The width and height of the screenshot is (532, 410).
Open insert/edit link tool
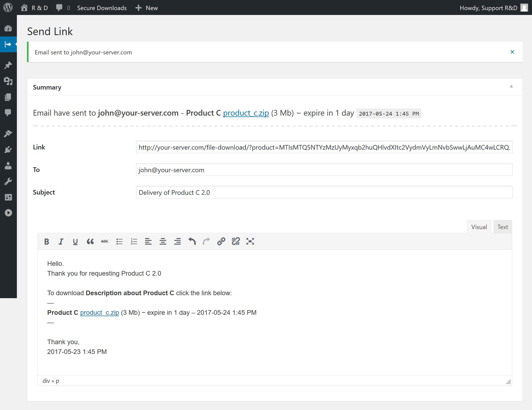[221, 241]
